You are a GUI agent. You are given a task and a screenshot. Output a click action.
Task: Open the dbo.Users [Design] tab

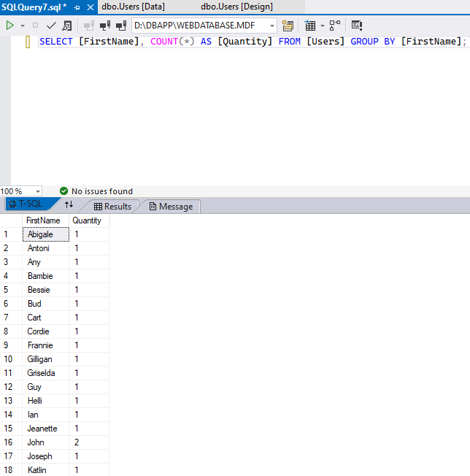pos(236,7)
